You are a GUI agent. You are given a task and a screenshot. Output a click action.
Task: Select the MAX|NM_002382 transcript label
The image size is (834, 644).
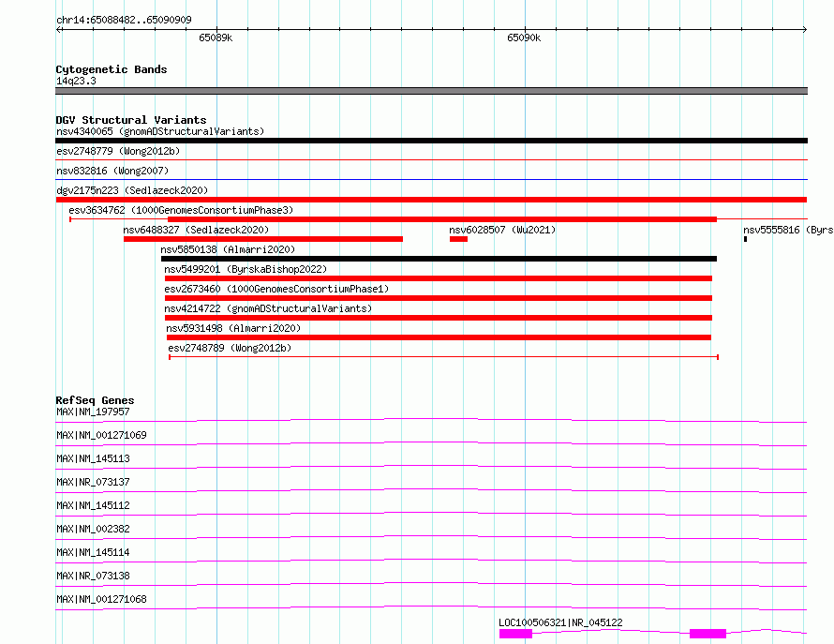[93, 529]
